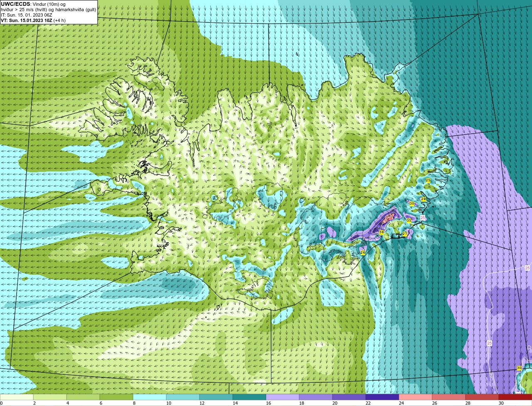Image resolution: width=532 pixels, height=406 pixels.
Task: Click the scale tick label '30'
Action: (501, 403)
